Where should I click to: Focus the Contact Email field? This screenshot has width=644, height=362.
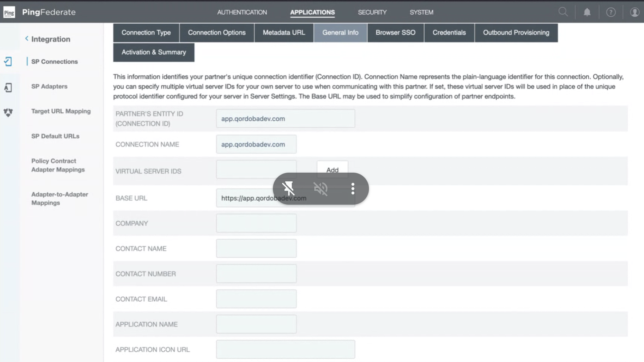(x=257, y=299)
